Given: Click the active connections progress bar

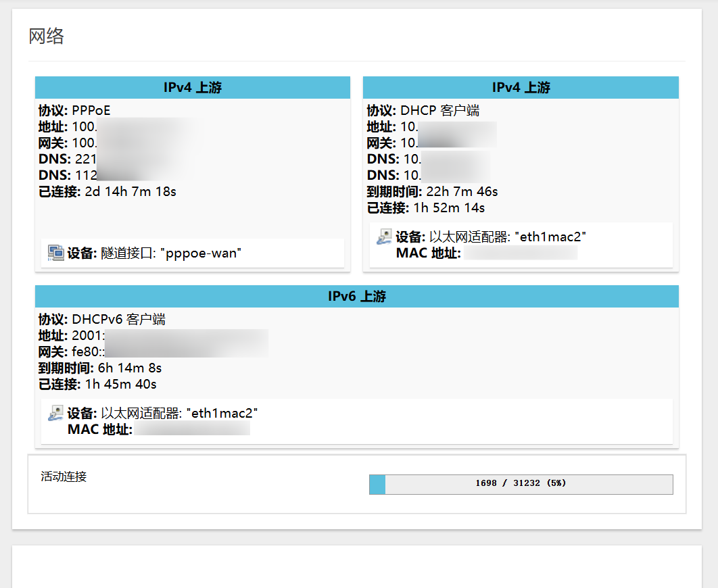Looking at the screenshot, I should tap(521, 484).
